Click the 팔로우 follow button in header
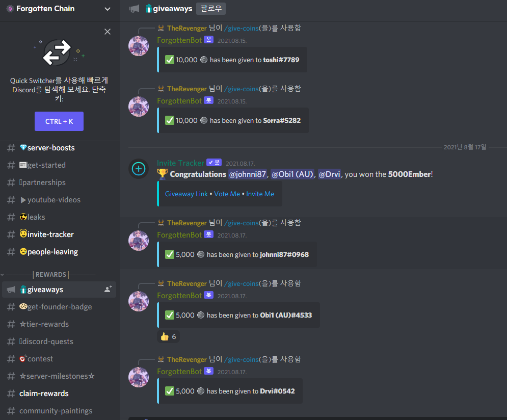Image resolution: width=507 pixels, height=420 pixels. pos(211,9)
